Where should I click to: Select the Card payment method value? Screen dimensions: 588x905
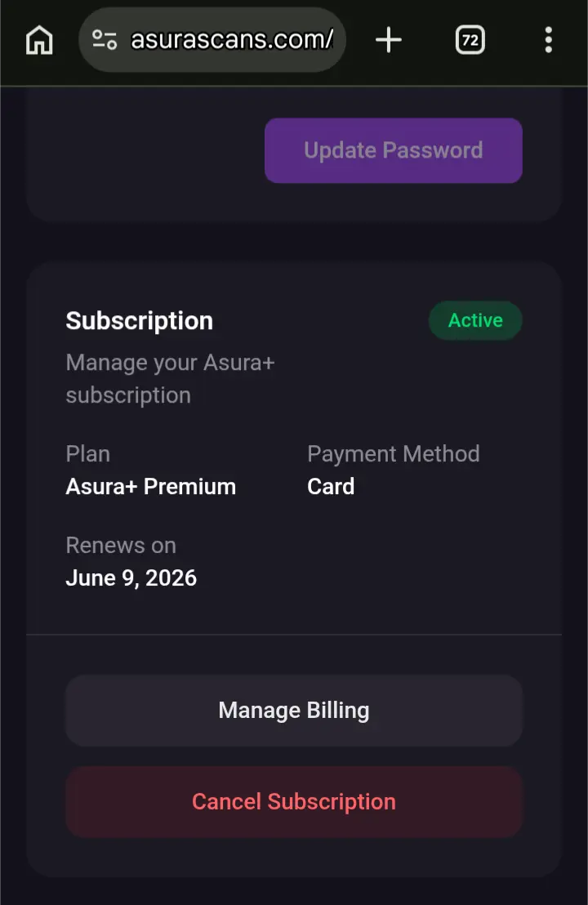tap(331, 487)
